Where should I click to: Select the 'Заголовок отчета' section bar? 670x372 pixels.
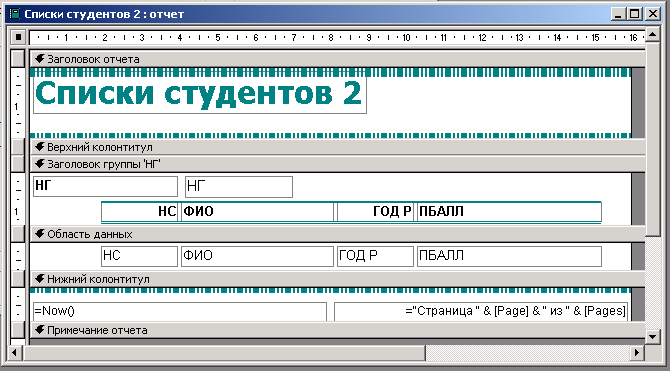(338, 59)
